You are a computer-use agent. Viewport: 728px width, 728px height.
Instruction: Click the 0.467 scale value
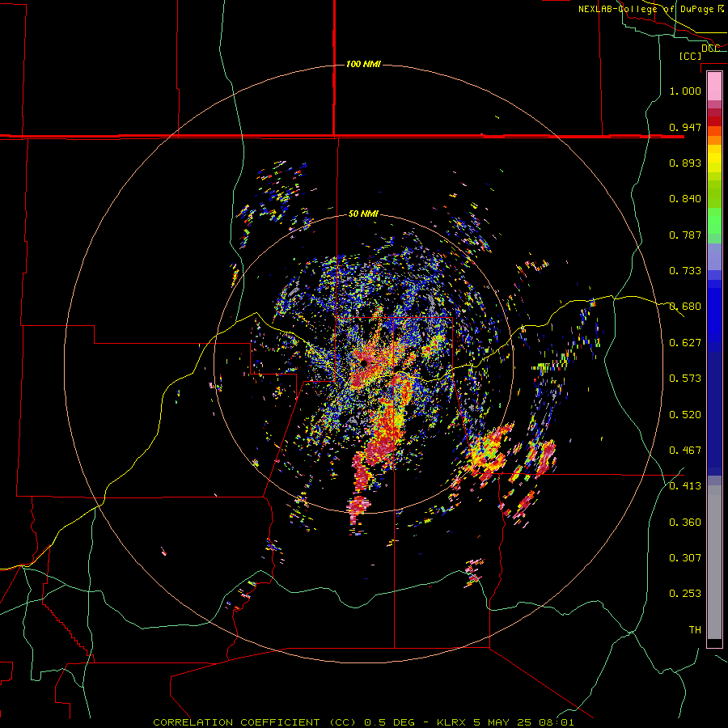tap(685, 451)
